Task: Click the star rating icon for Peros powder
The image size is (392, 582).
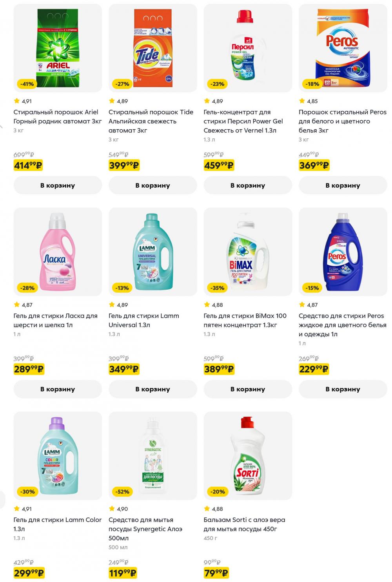Action: pos(301,100)
